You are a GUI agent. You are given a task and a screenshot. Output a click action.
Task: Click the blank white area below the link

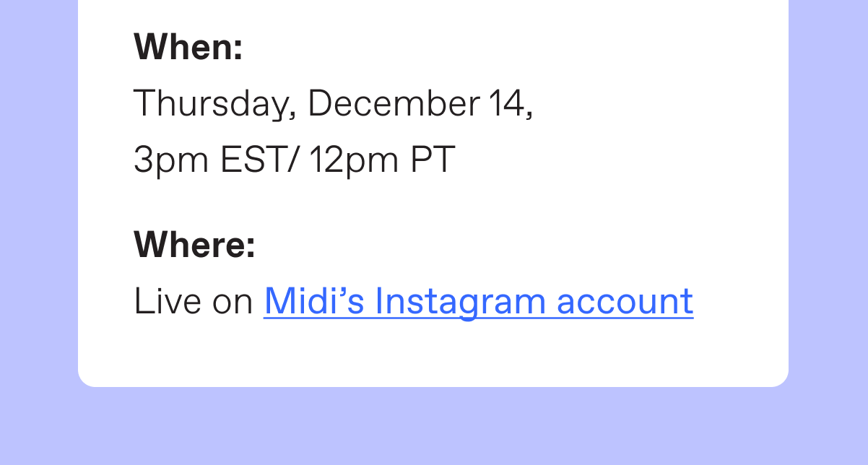click(433, 354)
